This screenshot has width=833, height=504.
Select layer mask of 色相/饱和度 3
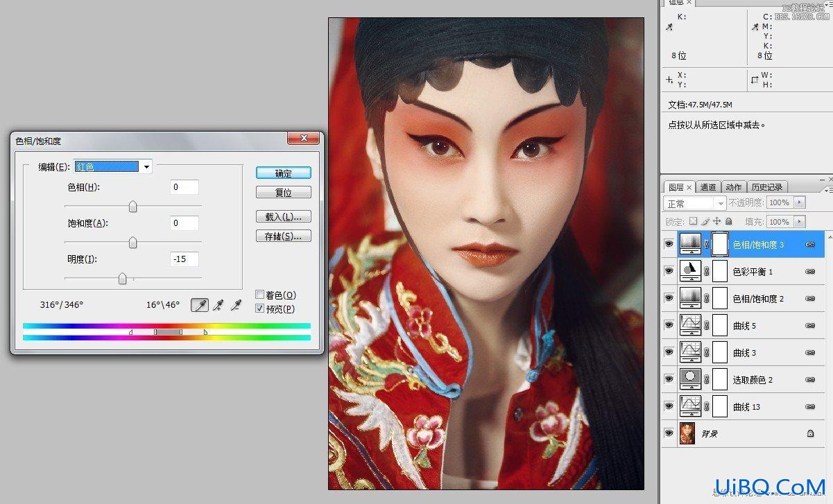click(x=720, y=244)
